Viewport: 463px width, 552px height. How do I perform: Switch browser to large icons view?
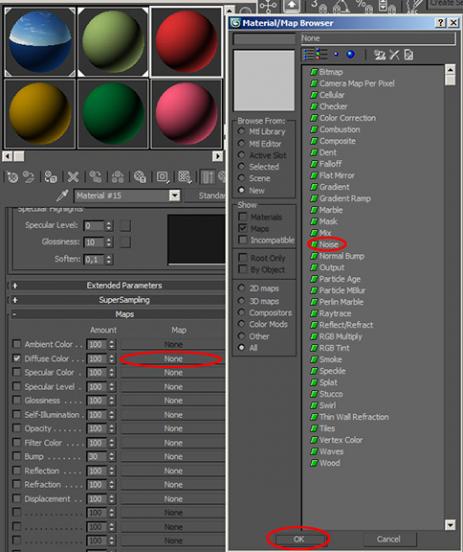tap(350, 55)
